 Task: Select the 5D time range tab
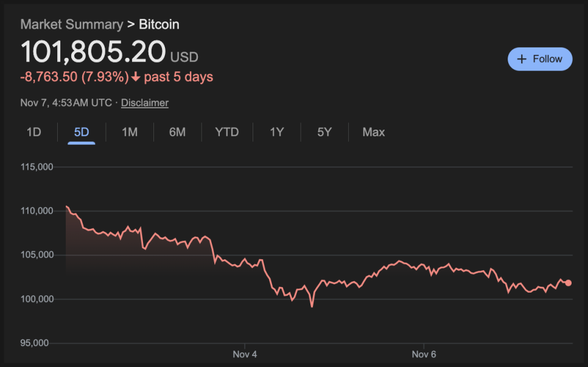[x=82, y=132]
